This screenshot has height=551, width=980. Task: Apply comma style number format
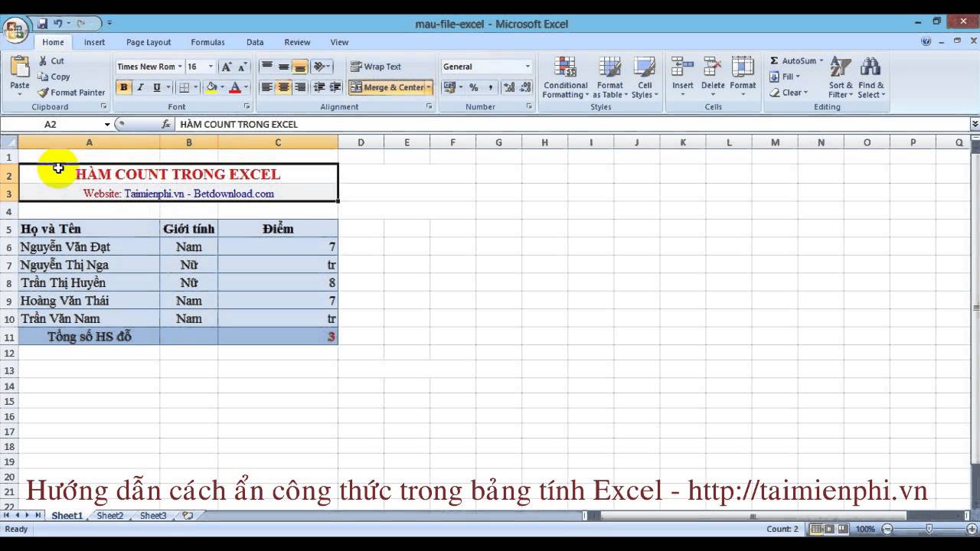point(490,87)
